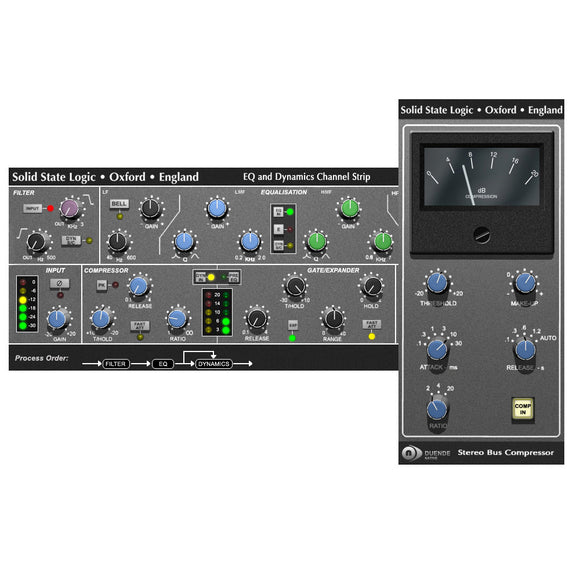Click the yellow gate FAST ATT LED

coord(372,337)
